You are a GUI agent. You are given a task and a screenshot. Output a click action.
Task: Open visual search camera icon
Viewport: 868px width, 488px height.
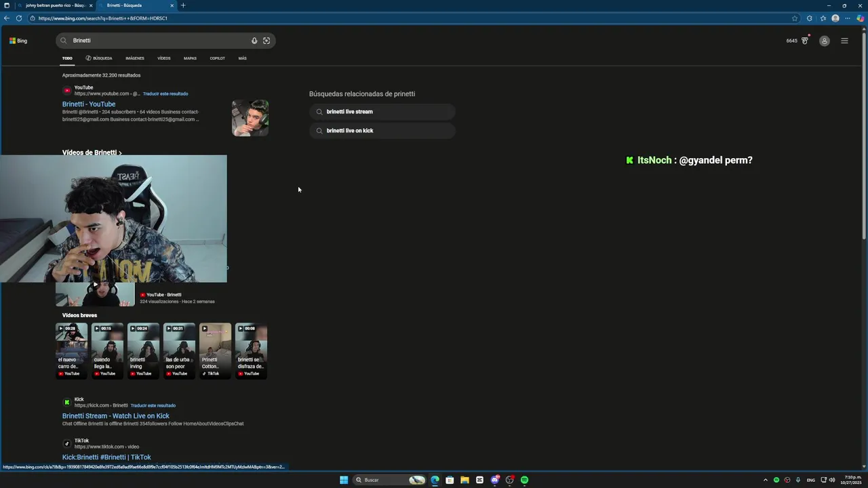(x=267, y=41)
